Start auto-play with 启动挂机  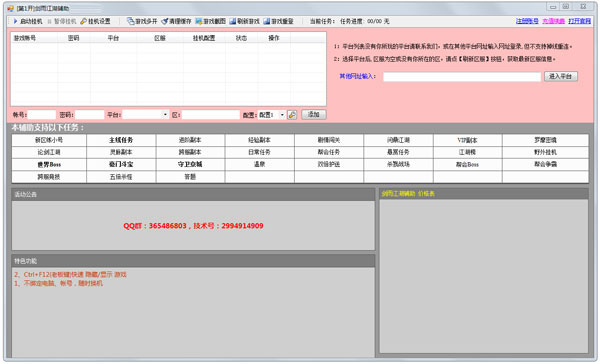28,21
